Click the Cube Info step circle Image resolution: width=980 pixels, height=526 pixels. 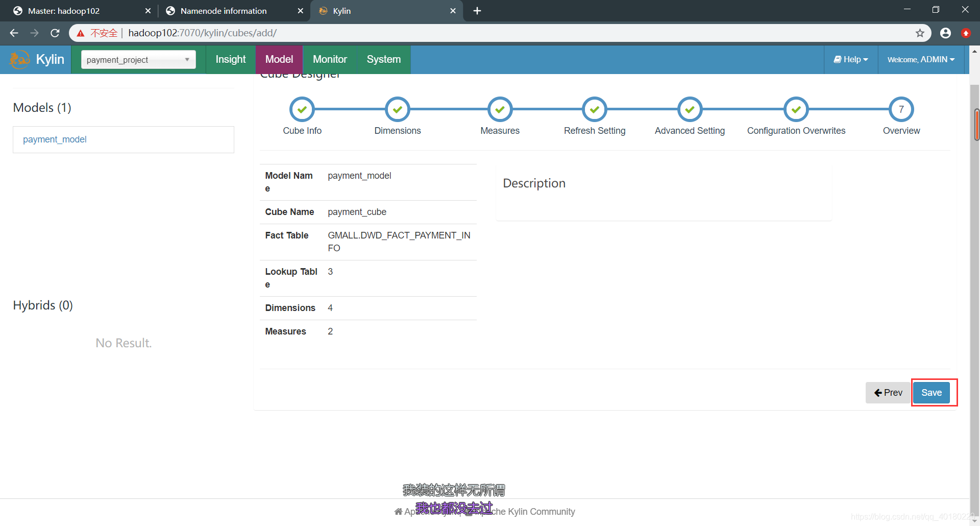coord(302,109)
